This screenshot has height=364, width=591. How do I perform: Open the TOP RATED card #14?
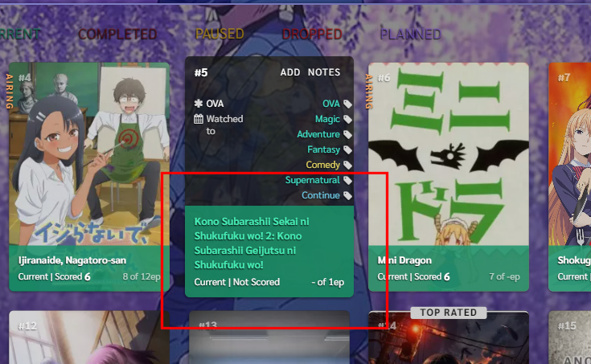[x=449, y=337]
